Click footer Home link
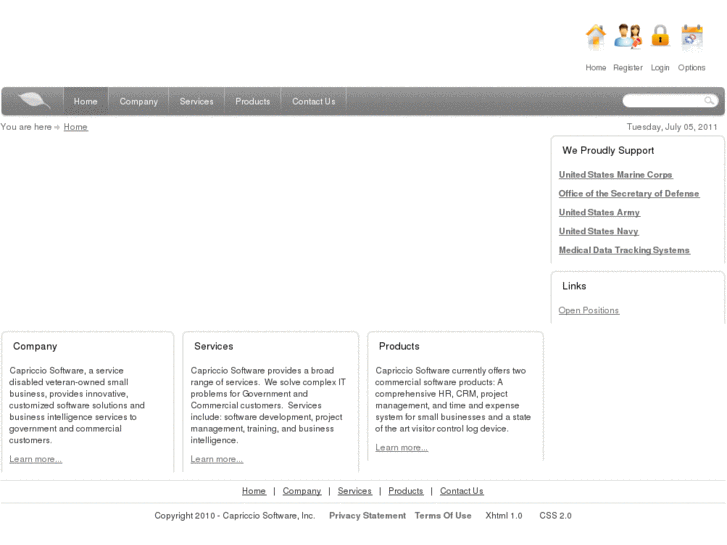Viewport: 727px width, 545px height. (254, 491)
